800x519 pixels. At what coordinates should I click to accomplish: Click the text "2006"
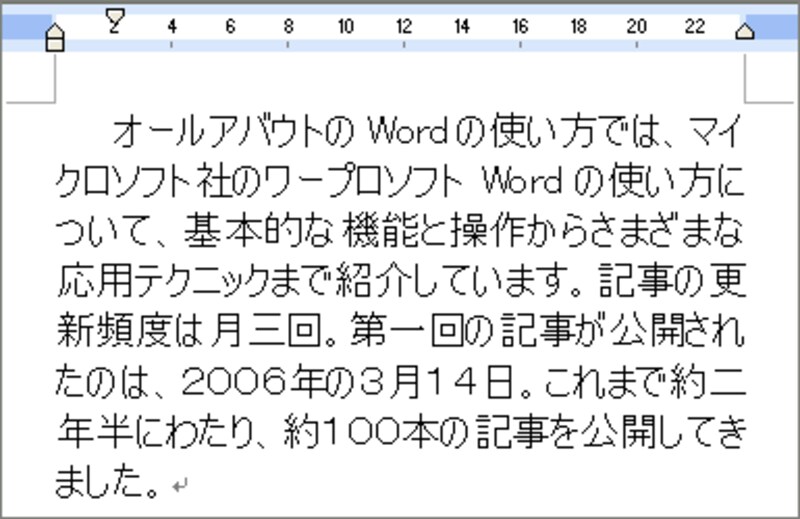tap(233, 382)
